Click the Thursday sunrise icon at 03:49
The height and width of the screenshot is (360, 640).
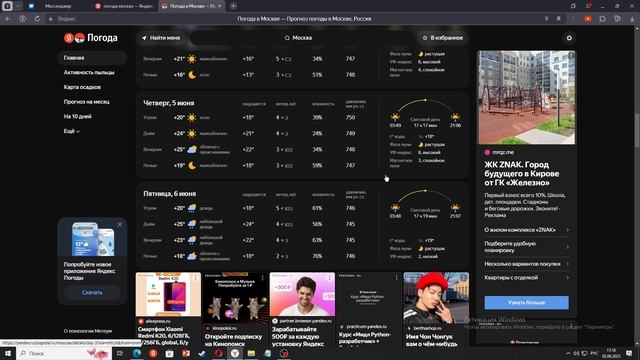click(x=395, y=118)
